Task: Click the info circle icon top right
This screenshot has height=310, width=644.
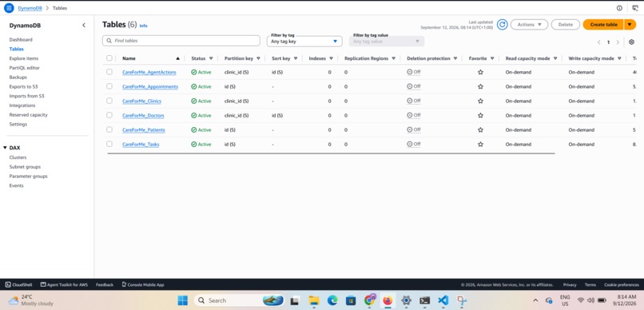Action: [x=619, y=8]
